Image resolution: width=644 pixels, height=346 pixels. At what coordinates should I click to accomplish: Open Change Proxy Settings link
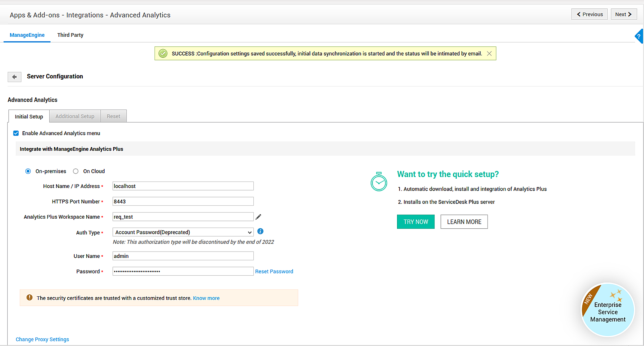coord(42,339)
